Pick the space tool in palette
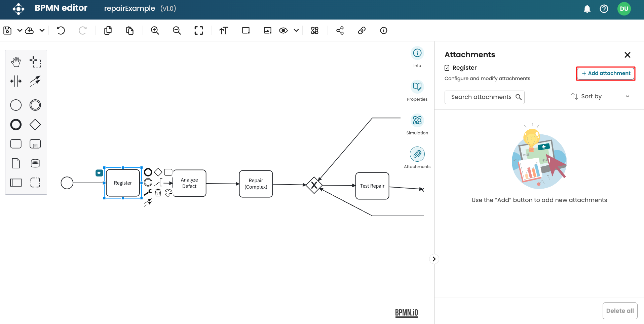644x324 pixels. click(x=16, y=81)
